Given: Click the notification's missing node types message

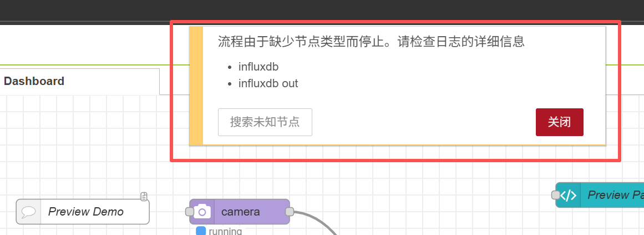Looking at the screenshot, I should click(371, 42).
